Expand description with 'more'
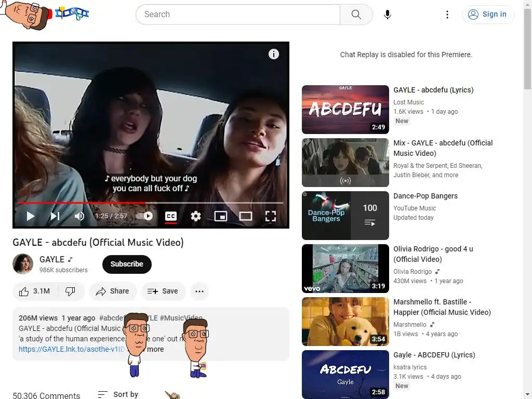Viewport: 532px width, 399px height. click(155, 349)
